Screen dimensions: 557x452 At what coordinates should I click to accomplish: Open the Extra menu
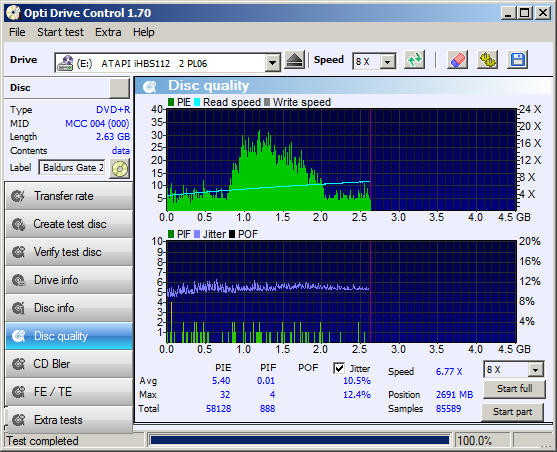(108, 32)
